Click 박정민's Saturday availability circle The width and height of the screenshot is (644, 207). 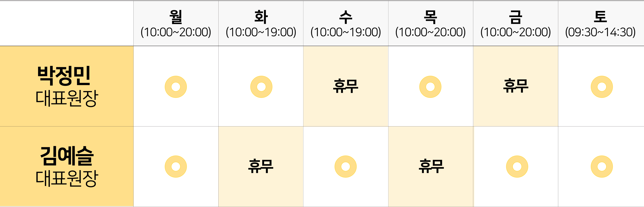tap(602, 87)
